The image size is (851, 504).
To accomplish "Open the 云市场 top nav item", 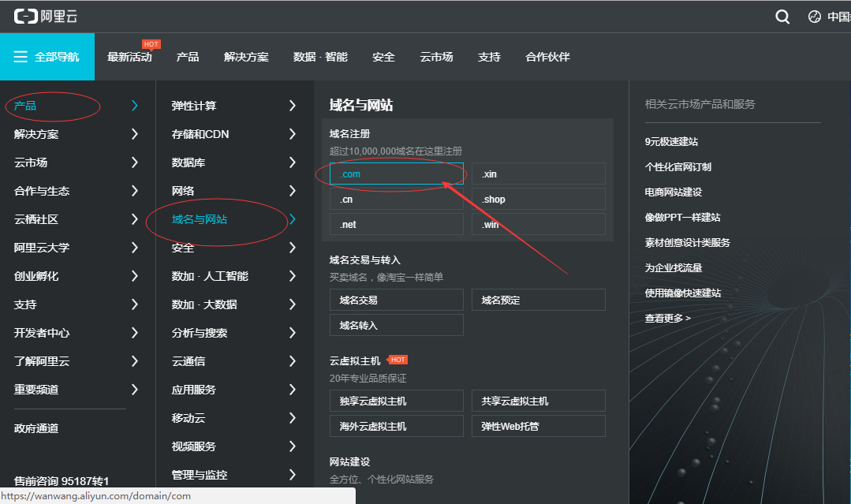I will tap(436, 57).
